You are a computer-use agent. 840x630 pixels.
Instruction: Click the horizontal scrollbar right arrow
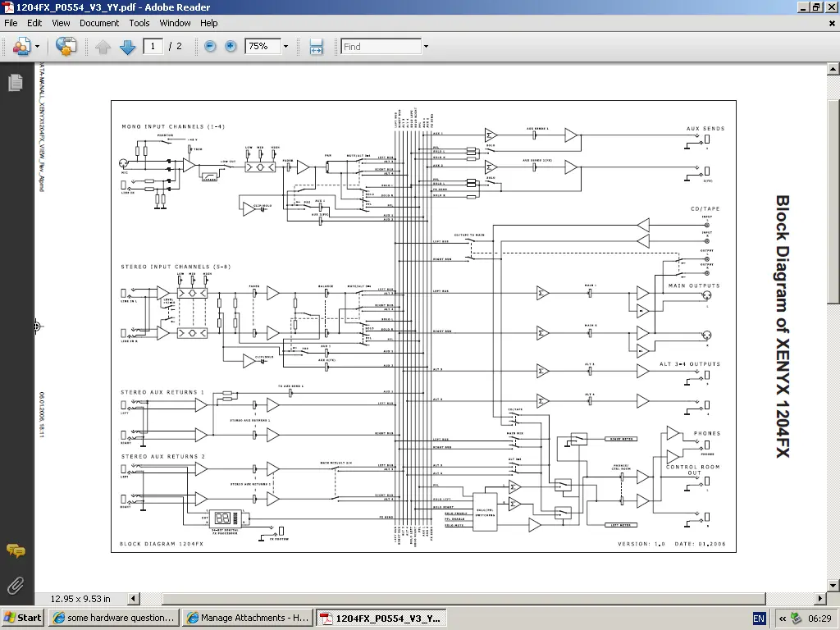(820, 598)
